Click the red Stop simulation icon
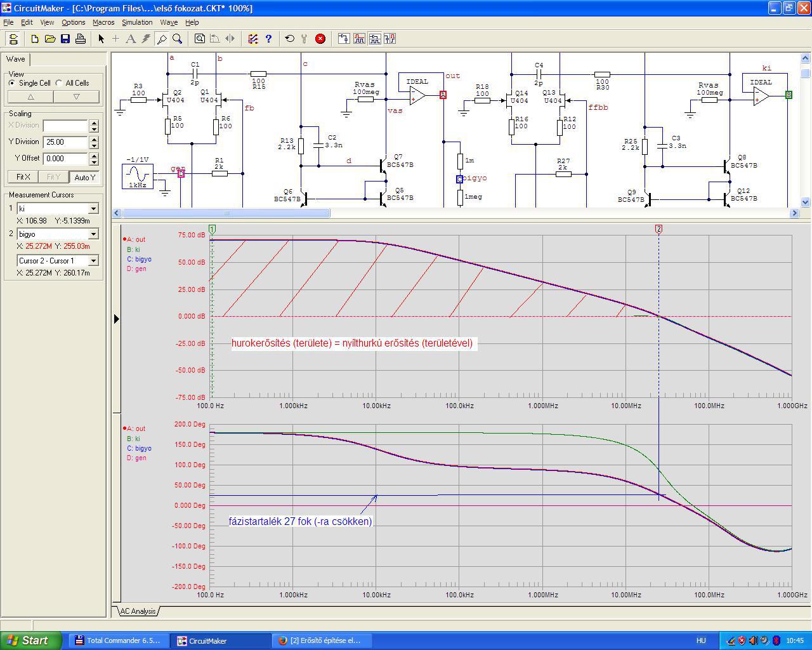812x650 pixels. (x=320, y=39)
